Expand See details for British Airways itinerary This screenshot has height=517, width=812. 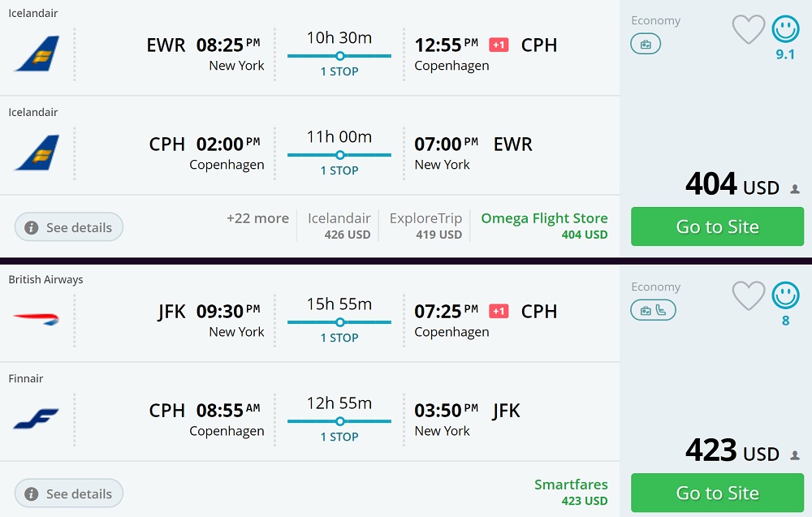[x=69, y=493]
